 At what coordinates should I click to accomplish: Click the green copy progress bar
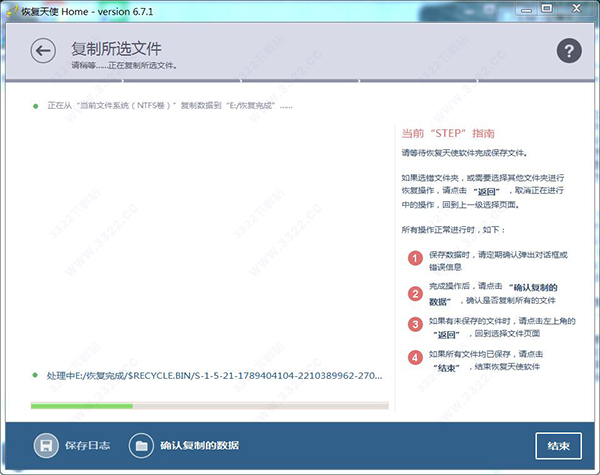(x=210, y=406)
